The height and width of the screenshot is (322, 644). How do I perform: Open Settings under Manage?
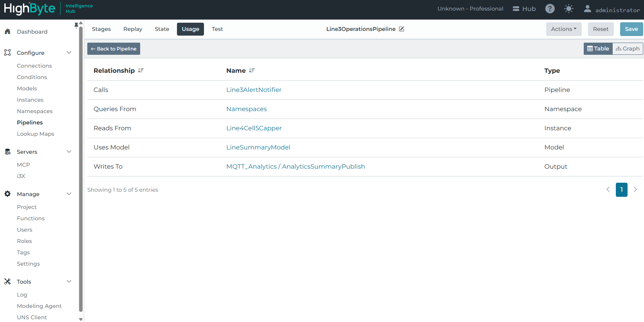pyautogui.click(x=28, y=264)
